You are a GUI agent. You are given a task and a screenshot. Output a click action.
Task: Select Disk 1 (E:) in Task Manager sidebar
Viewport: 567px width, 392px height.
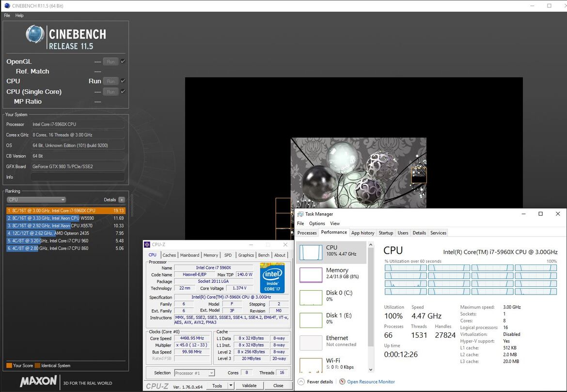point(331,319)
